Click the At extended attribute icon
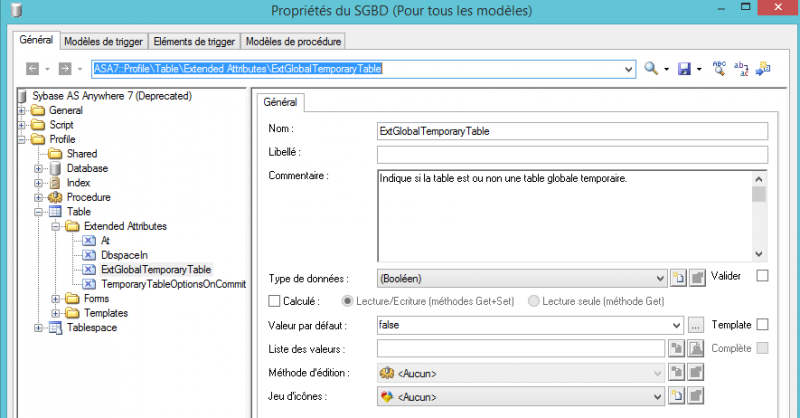800x418 pixels. [89, 240]
